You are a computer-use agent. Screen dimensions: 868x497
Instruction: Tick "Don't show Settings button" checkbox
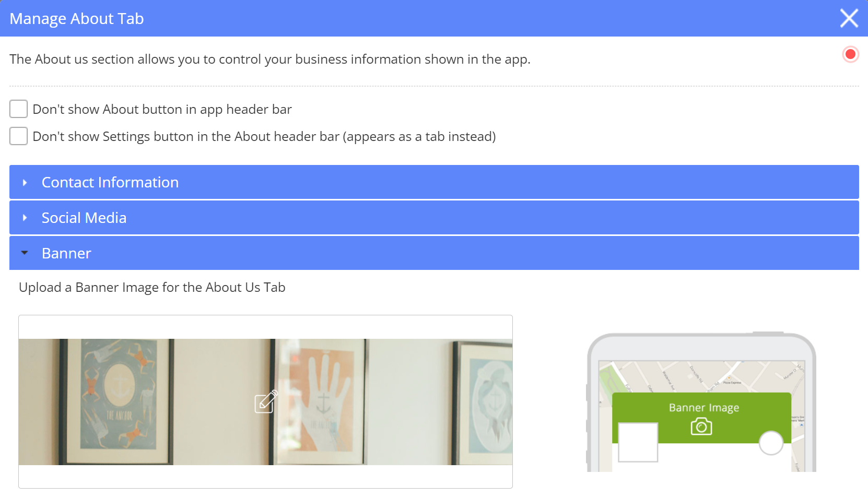tap(19, 136)
